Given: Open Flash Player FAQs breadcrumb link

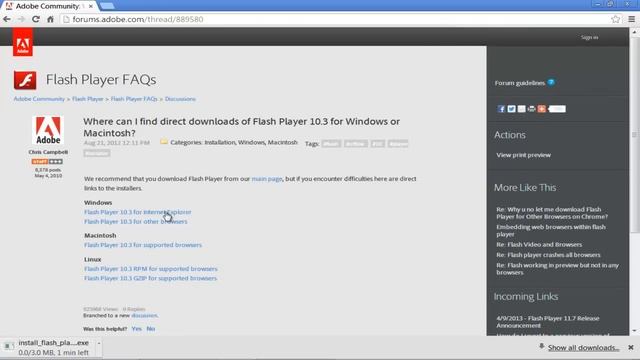Looking at the screenshot, I should tap(134, 99).
